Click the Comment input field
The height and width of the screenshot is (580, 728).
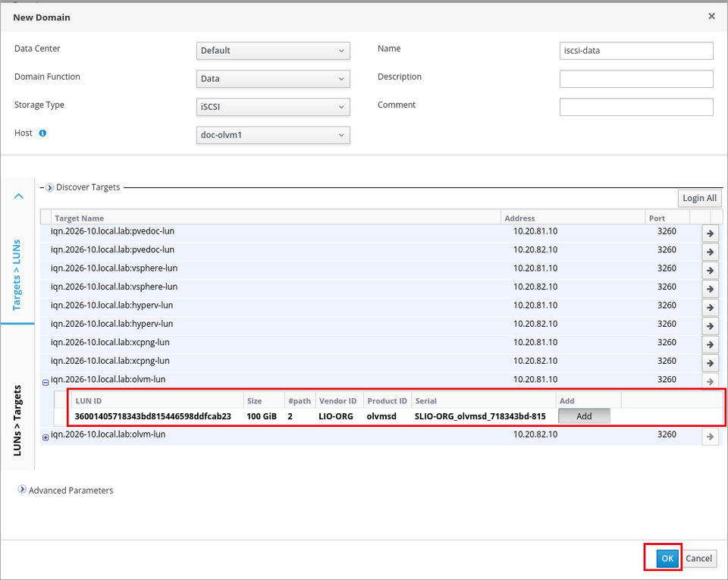[x=636, y=107]
